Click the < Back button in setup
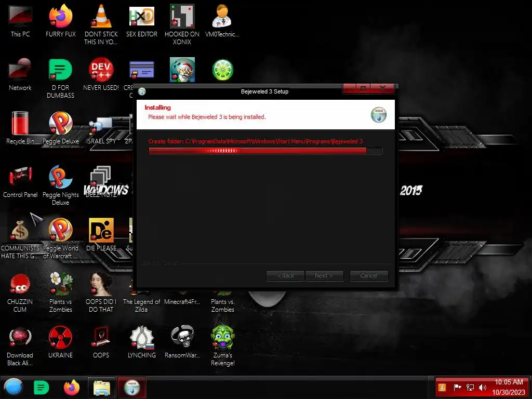 [x=286, y=275]
